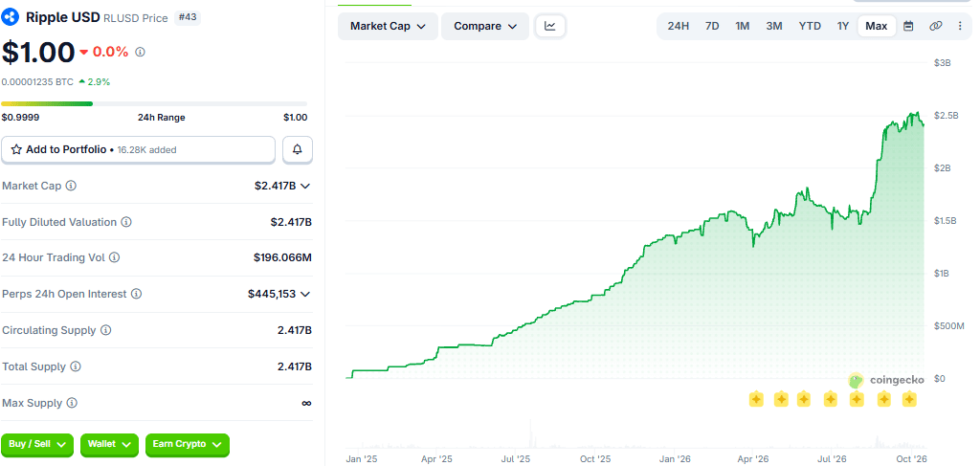
Task: Open the chart three-dot options menu
Action: (960, 26)
